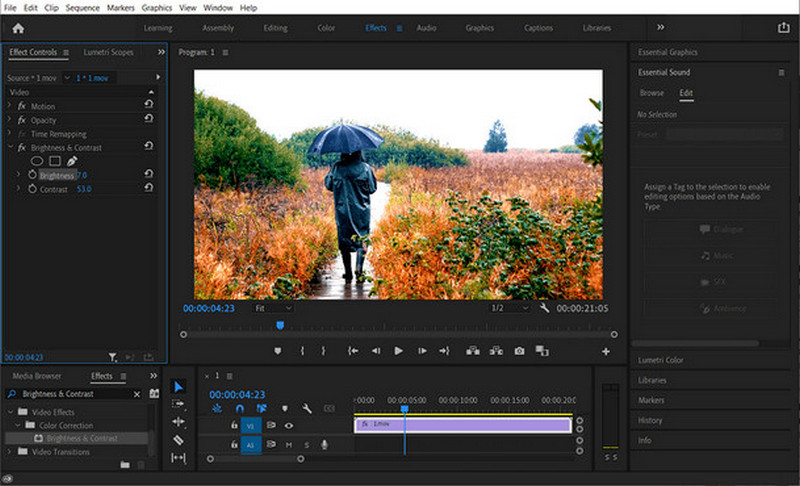The width and height of the screenshot is (800, 486).
Task: Expand the Video Transitions folder
Action: 9,451
